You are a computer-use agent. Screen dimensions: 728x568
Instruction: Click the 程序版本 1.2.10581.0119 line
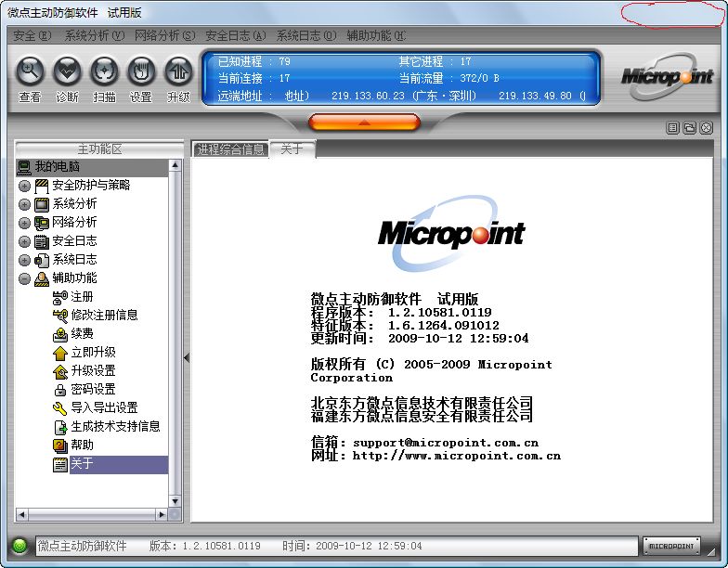(401, 312)
